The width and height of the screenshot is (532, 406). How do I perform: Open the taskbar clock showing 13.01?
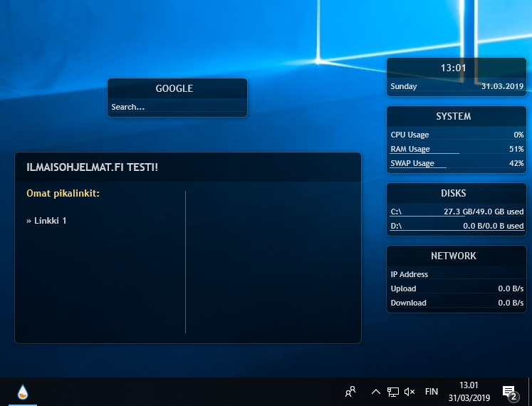point(469,392)
